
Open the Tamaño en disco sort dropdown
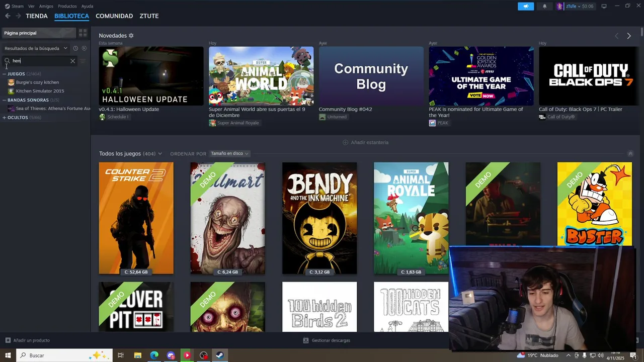229,153
